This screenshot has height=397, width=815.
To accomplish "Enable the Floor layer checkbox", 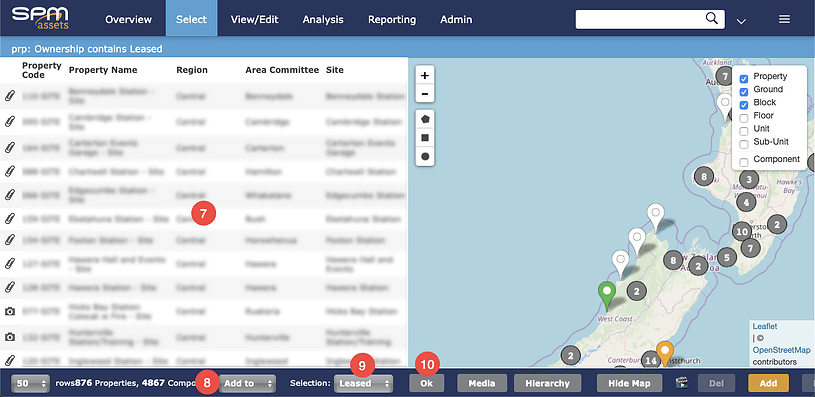I will point(744,118).
